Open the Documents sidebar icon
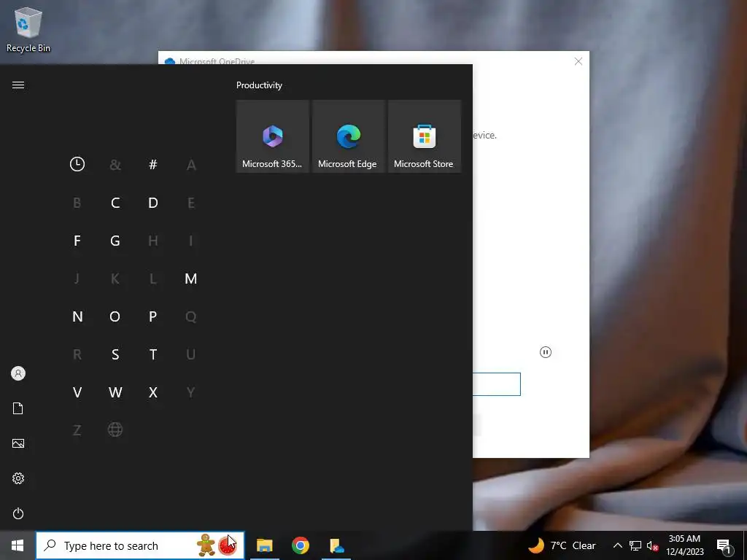Viewport: 747px width, 560px height. (18, 408)
